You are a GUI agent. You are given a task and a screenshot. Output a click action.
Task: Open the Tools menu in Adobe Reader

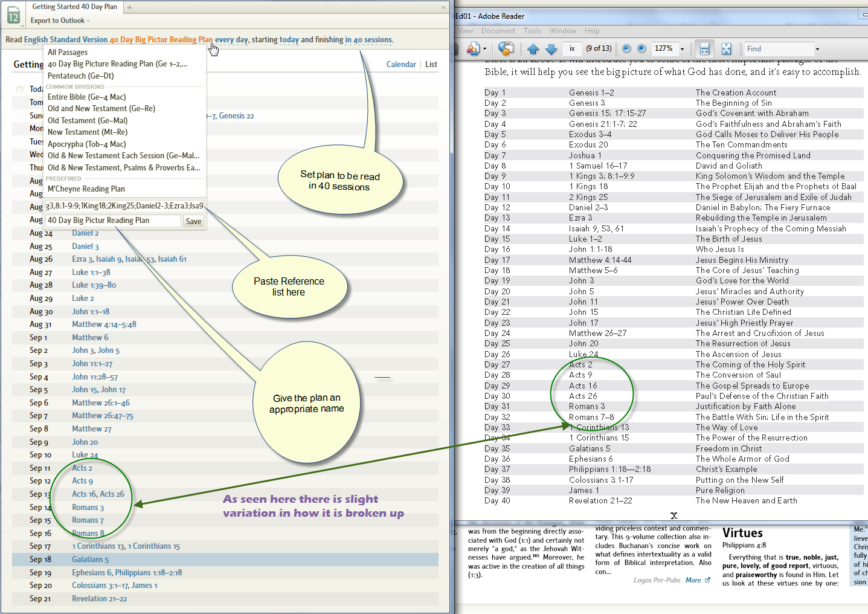click(532, 31)
